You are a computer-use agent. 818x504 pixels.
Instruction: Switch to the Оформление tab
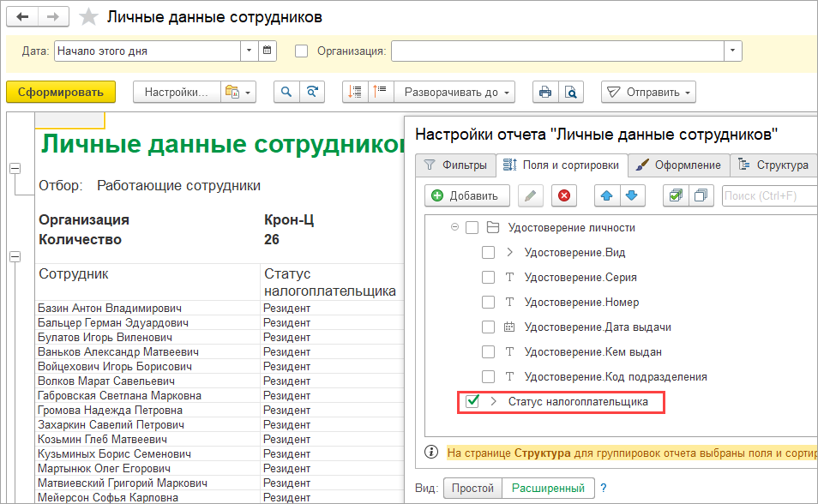(679, 165)
